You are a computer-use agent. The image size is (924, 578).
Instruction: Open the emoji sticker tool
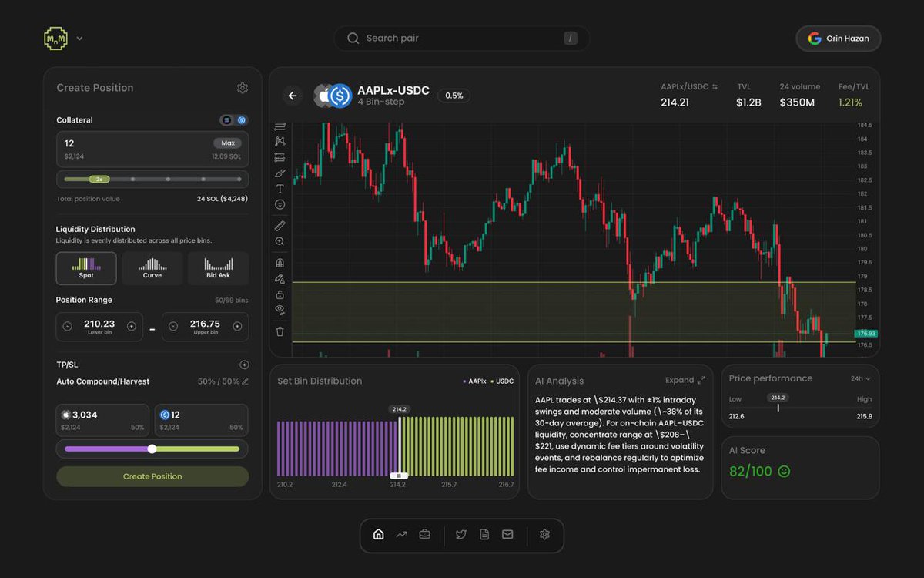tap(280, 204)
